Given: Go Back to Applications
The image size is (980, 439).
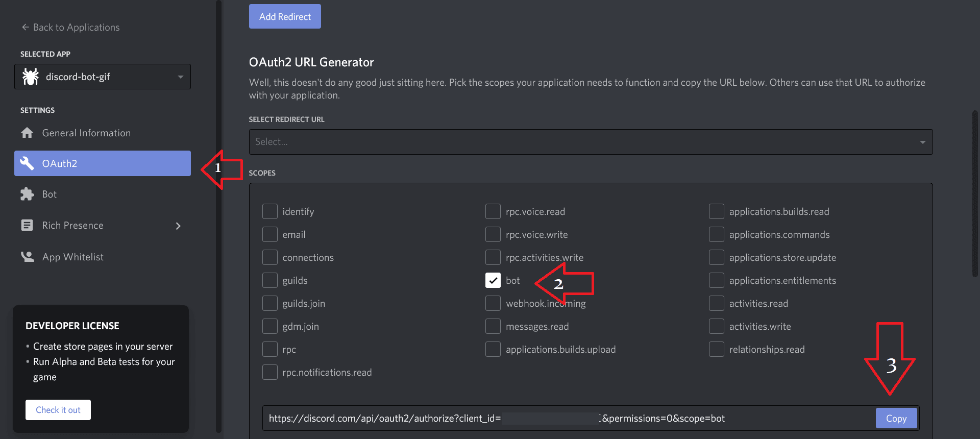Looking at the screenshot, I should click(70, 27).
